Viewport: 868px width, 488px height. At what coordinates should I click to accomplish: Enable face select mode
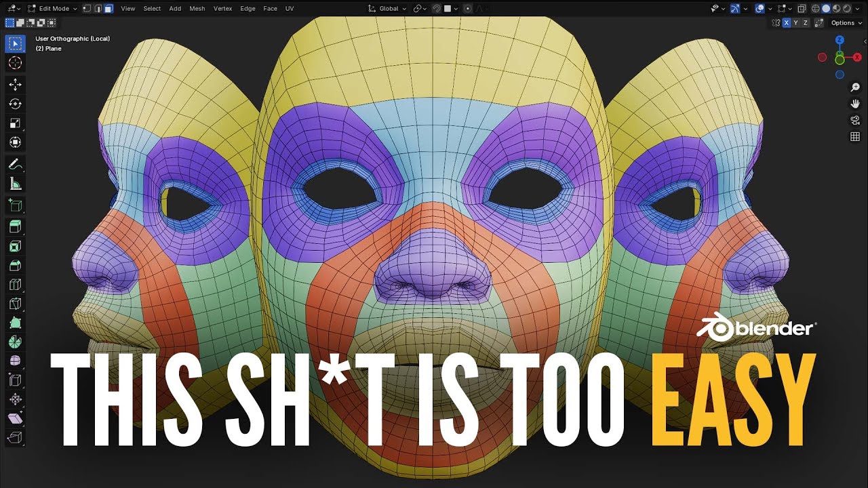tap(108, 9)
